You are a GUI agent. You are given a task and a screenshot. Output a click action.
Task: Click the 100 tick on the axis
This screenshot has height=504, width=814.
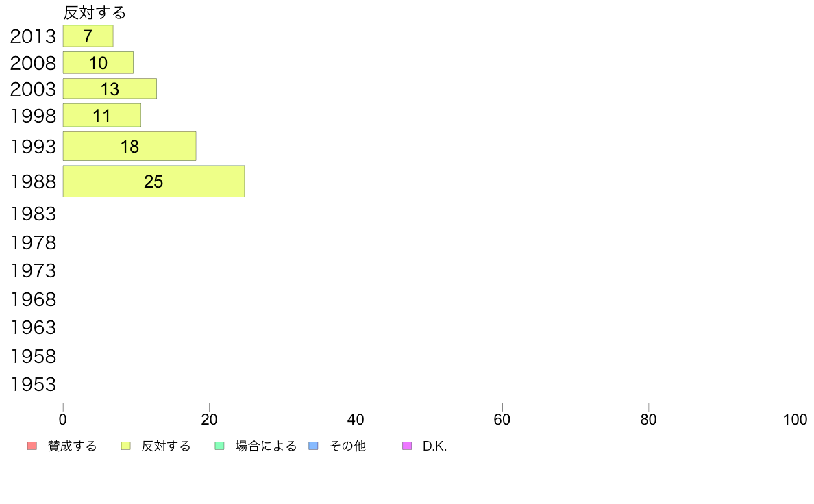795,419
